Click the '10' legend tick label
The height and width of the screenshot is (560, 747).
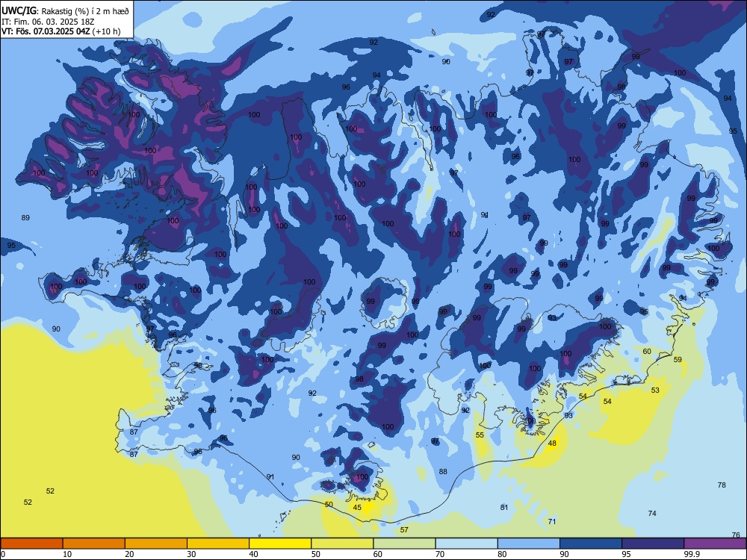coord(67,554)
